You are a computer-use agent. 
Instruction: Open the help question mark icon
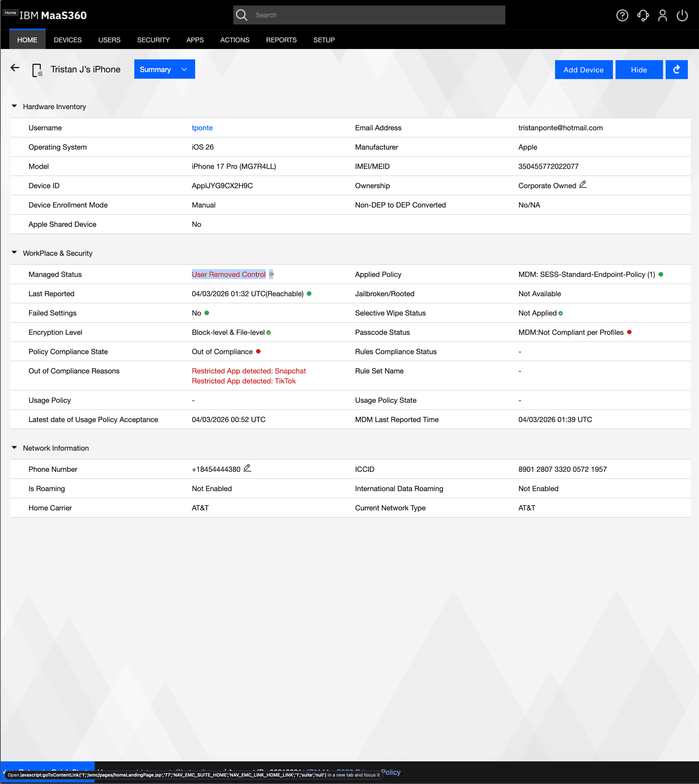pos(622,15)
